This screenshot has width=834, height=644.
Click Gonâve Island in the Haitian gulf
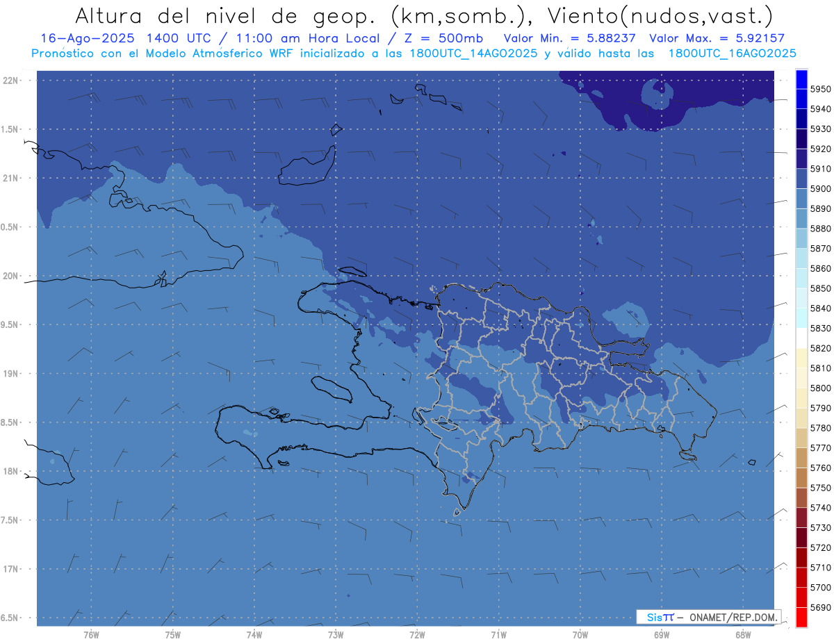pos(332,388)
